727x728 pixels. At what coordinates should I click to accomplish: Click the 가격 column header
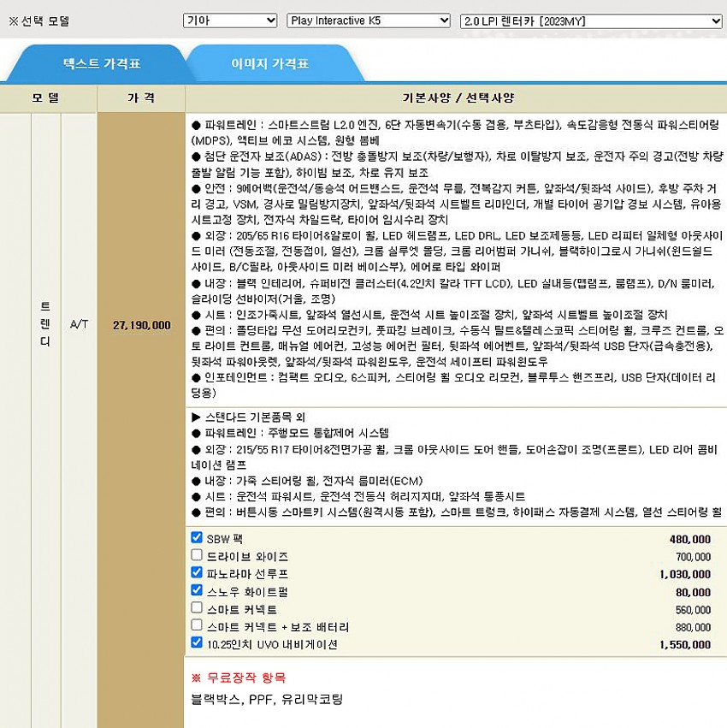pyautogui.click(x=140, y=98)
